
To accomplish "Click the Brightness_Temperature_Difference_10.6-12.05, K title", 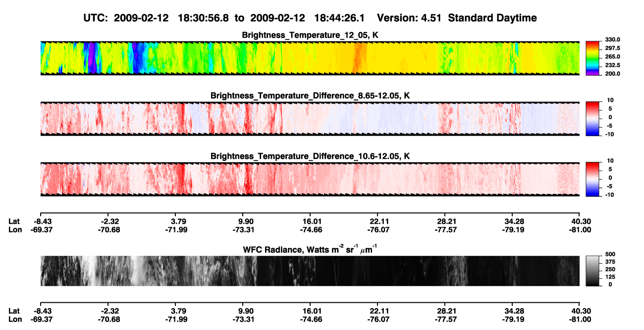I will 310,156.
